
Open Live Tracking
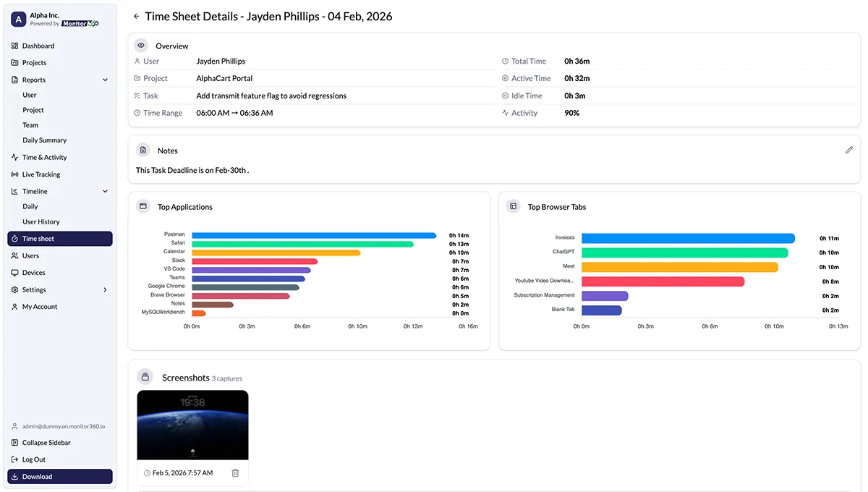point(39,174)
